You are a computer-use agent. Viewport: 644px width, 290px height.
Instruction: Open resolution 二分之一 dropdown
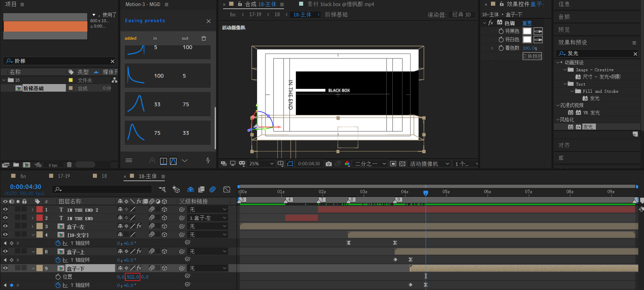click(x=370, y=164)
